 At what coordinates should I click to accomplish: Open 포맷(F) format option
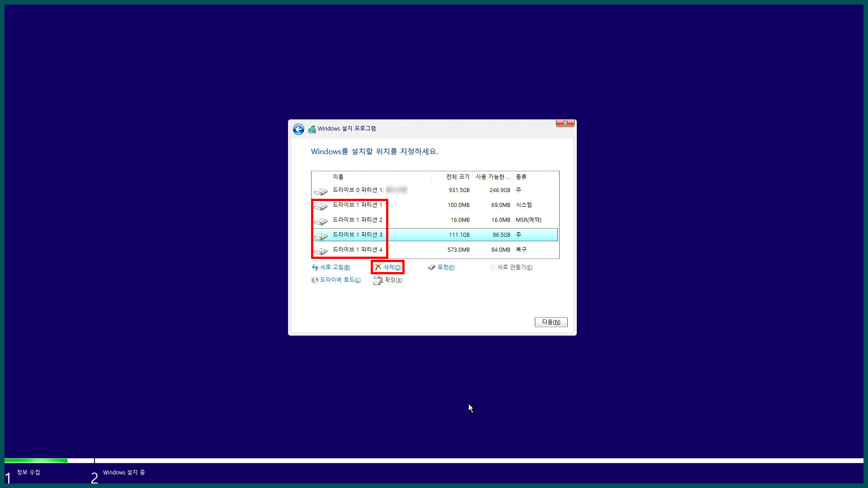(446, 267)
